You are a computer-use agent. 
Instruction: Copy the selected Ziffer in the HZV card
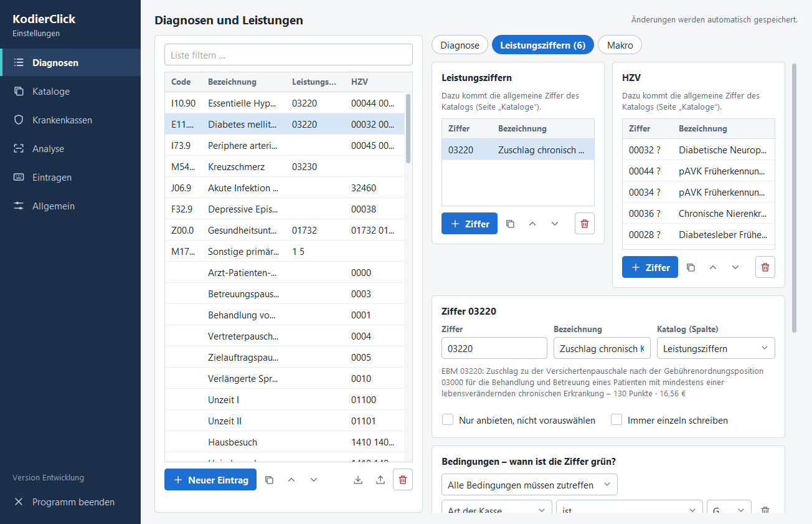pos(691,267)
